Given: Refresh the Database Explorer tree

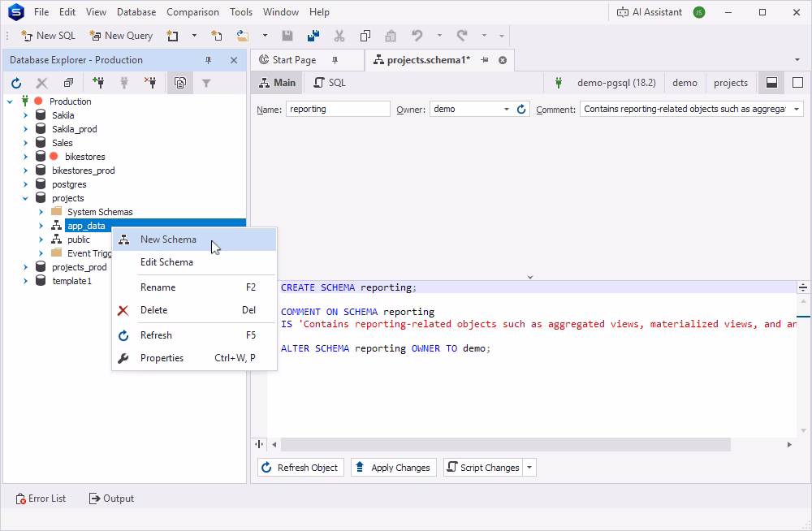Looking at the screenshot, I should pyautogui.click(x=16, y=83).
